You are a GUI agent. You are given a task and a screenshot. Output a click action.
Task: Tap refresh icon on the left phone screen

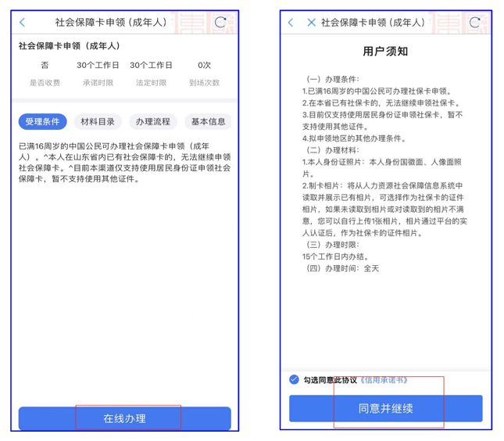point(220,23)
